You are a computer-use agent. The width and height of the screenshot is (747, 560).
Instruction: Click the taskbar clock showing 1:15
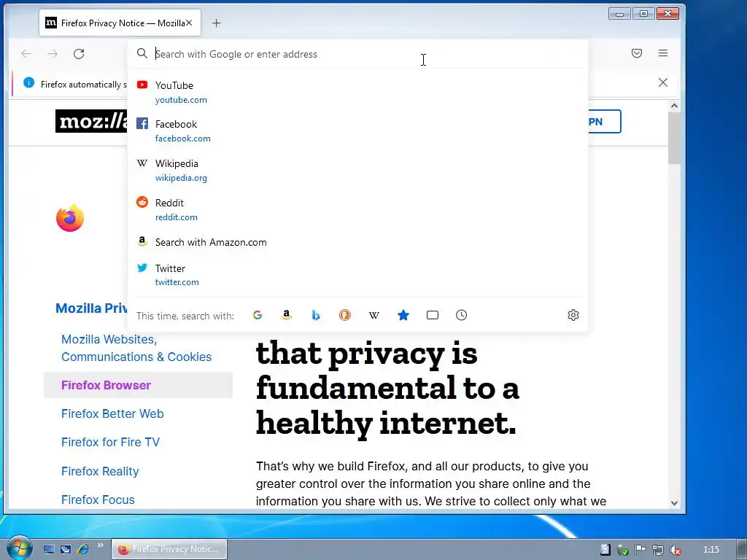tap(711, 550)
